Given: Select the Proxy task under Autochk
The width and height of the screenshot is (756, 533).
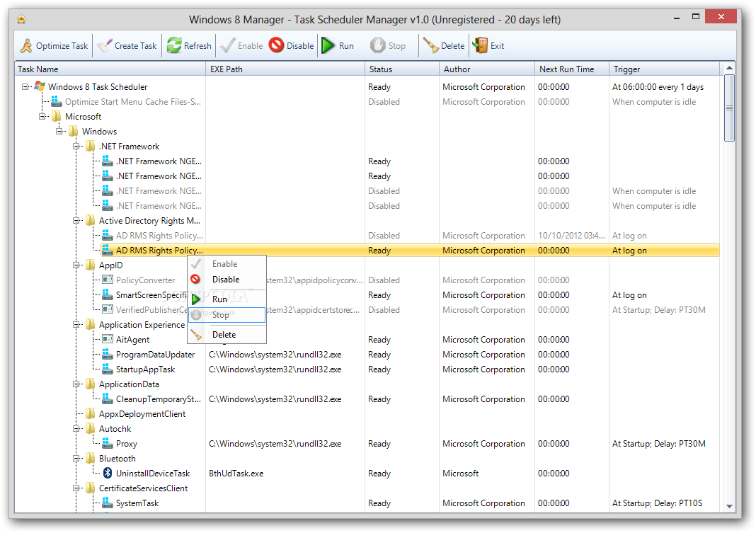Looking at the screenshot, I should (127, 443).
